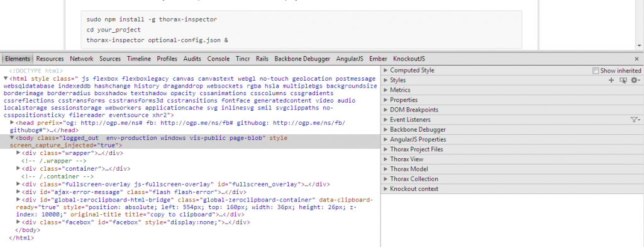Open the Sources tab

pyautogui.click(x=110, y=59)
